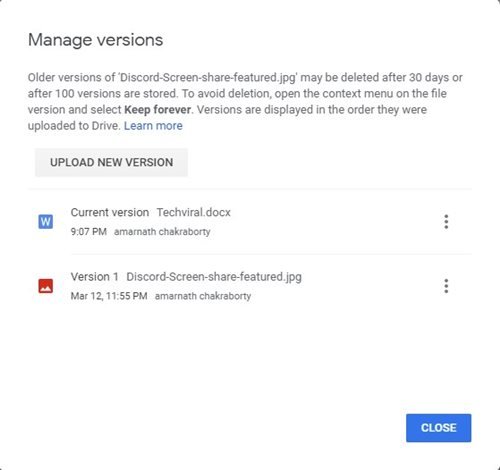Click the blue Word document icon
This screenshot has height=470, width=500.
pyautogui.click(x=46, y=222)
